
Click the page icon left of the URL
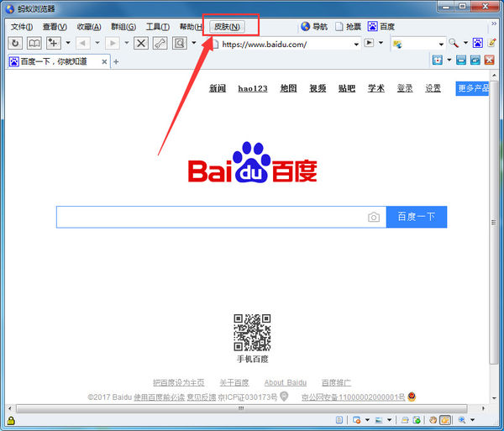click(x=215, y=44)
